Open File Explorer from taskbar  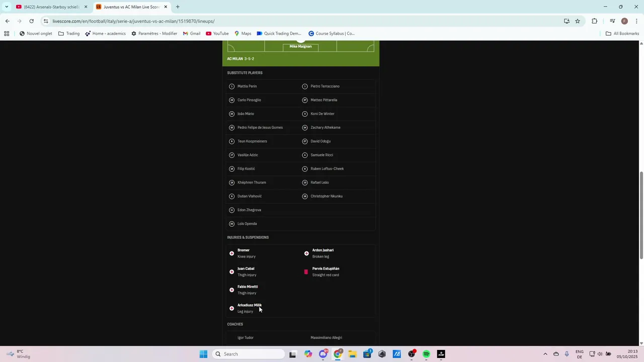click(x=352, y=354)
